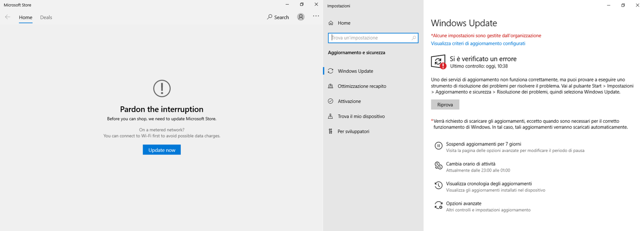Screen dimensions: 644x231
Task: Click the Home icon in Impostazioni sidebar
Action: pyautogui.click(x=331, y=23)
